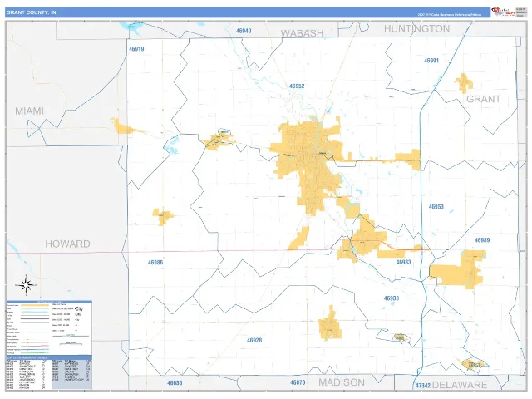Click the "GRANT COUNTY, IN" title text
Viewport: 532px width, 399px height.
[x=32, y=12]
